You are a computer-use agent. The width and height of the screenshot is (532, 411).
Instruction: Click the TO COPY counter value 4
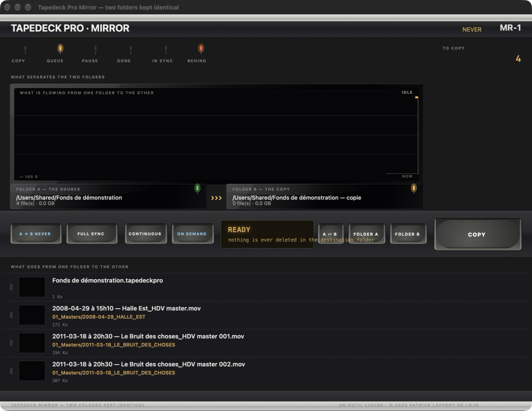click(518, 59)
